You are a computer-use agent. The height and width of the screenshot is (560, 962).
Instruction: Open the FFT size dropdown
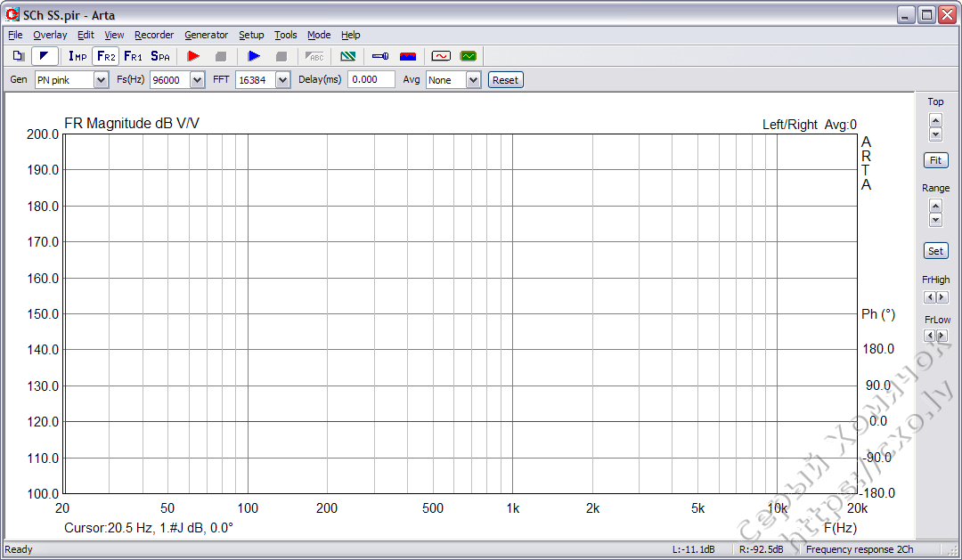pos(284,79)
